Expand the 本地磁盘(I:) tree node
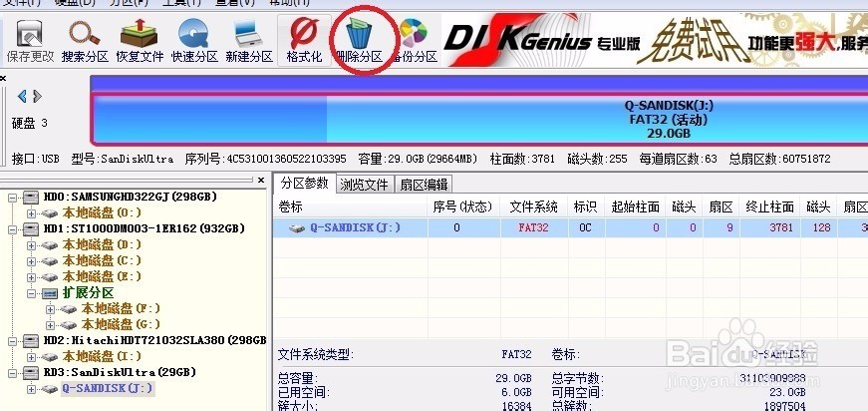 click(x=31, y=357)
